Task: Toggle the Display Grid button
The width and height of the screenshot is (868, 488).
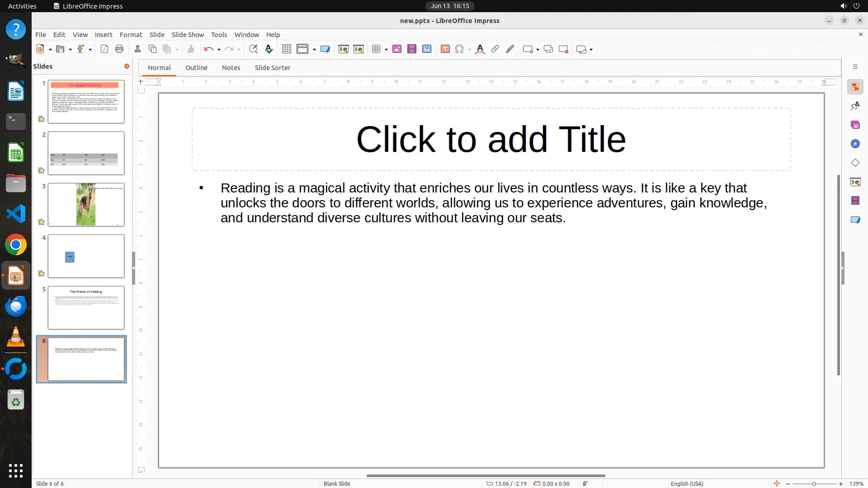Action: click(287, 49)
